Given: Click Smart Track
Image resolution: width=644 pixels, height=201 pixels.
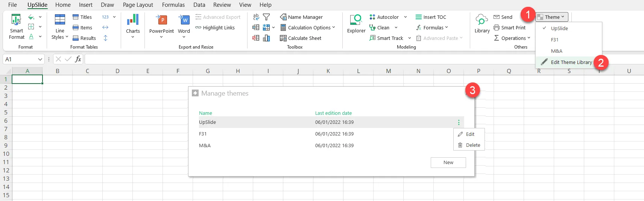Looking at the screenshot, I should click(386, 38).
